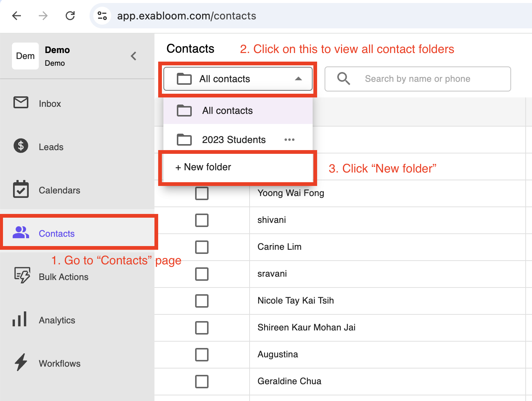The image size is (532, 401).
Task: Choose All contacts in the folder menu
Action: pos(227,111)
